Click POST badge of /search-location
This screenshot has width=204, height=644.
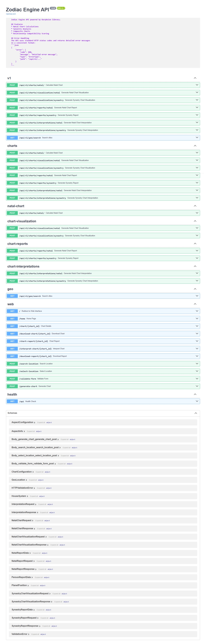pos(12,364)
